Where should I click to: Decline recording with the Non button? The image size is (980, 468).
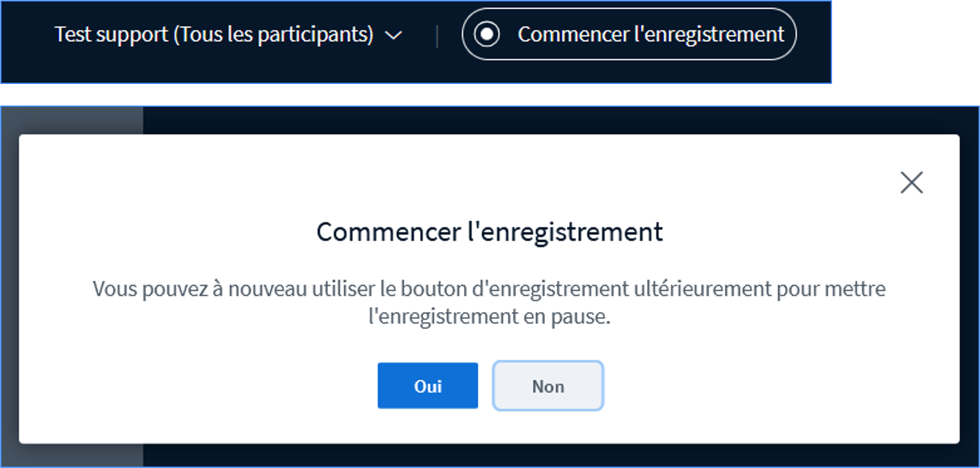[548, 386]
